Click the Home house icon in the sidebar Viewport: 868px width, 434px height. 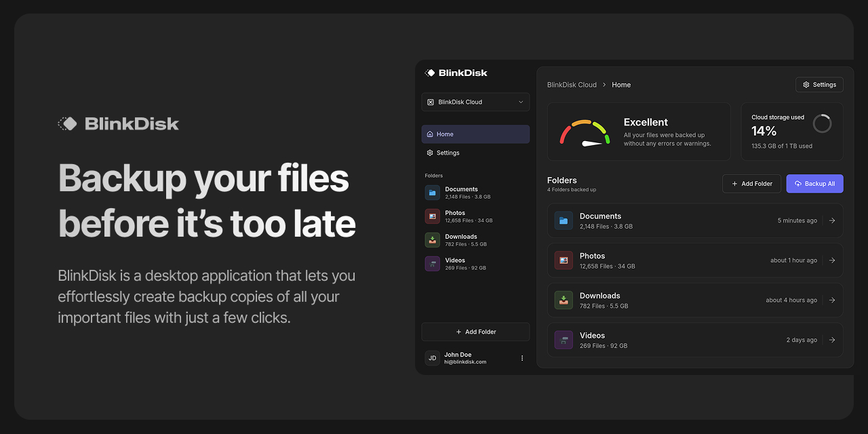point(430,134)
